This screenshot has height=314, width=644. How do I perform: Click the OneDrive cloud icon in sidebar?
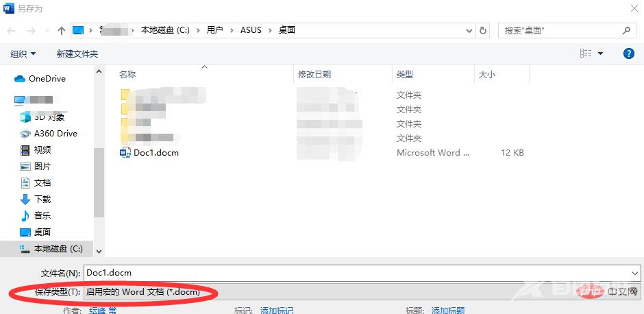click(21, 79)
